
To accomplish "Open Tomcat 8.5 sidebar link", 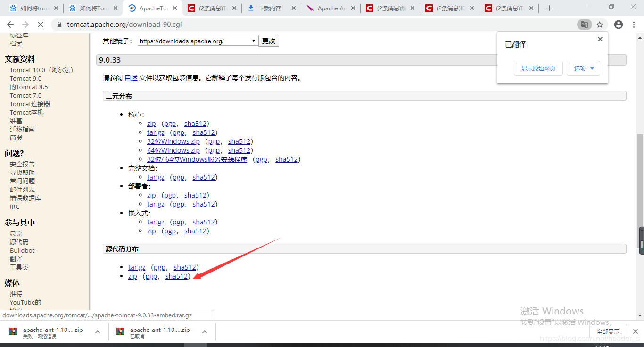I will click(29, 87).
